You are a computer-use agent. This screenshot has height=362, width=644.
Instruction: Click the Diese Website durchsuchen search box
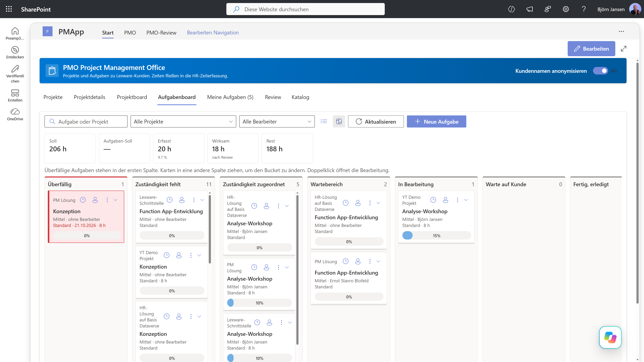pos(305,9)
